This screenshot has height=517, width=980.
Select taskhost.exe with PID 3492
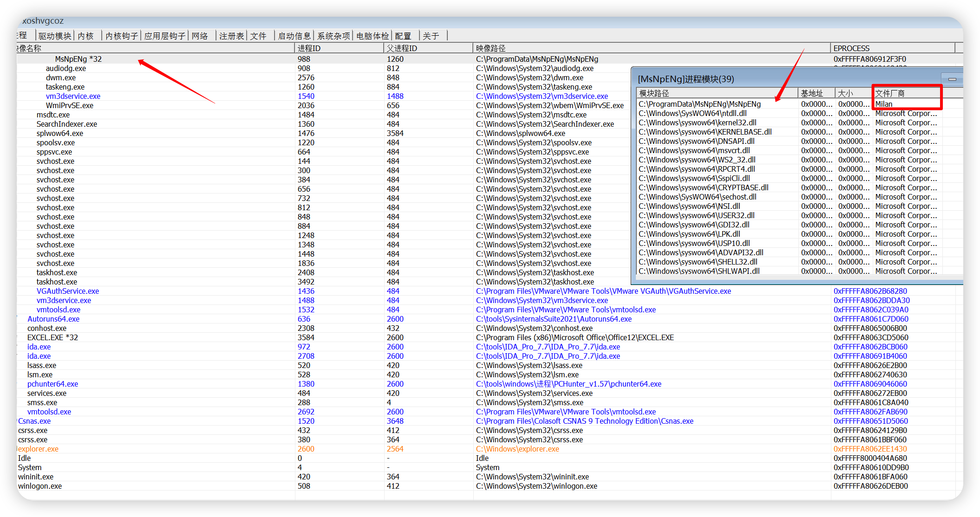57,282
